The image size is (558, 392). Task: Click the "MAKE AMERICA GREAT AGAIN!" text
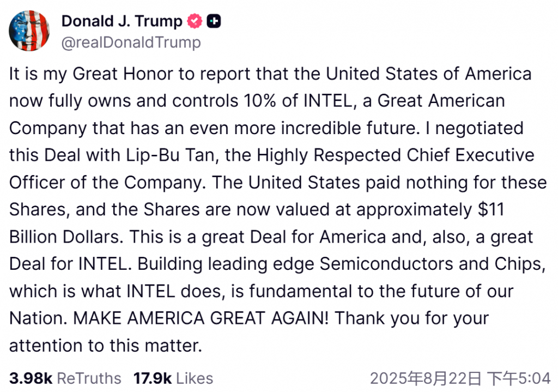coord(201,318)
